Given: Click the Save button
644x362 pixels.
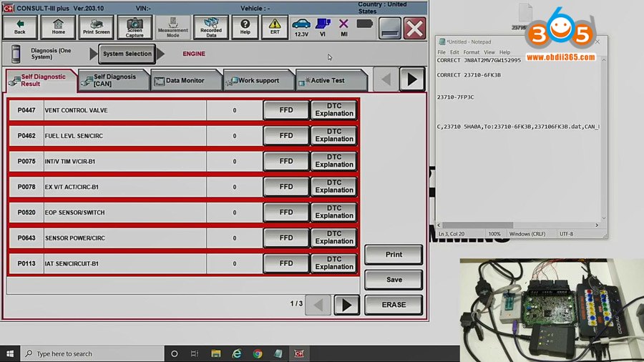Looking at the screenshot, I should pos(394,280).
